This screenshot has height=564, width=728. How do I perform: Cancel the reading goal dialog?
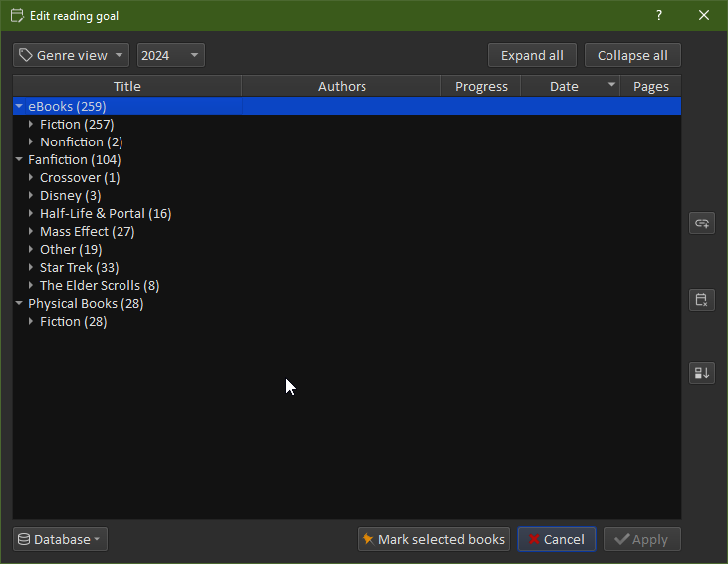pyautogui.click(x=556, y=539)
